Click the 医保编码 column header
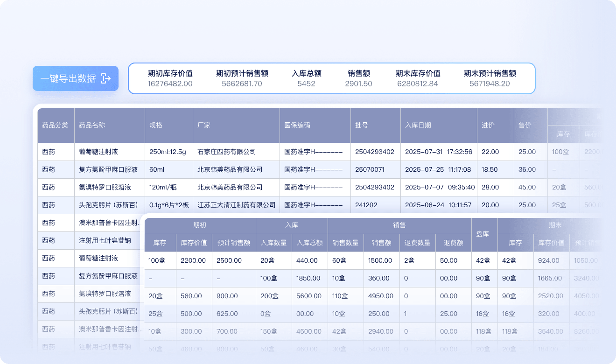 click(x=297, y=125)
